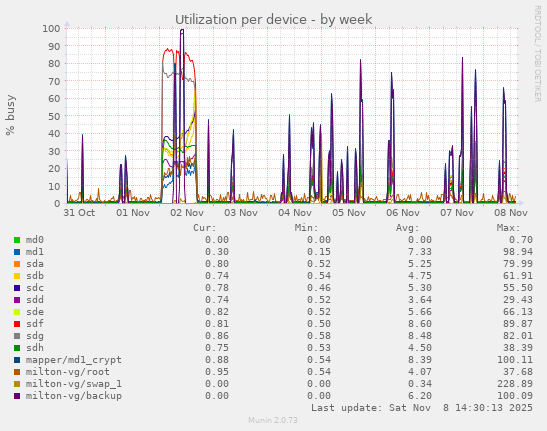Click the sda legend label
The image size is (547, 431).
35,264
